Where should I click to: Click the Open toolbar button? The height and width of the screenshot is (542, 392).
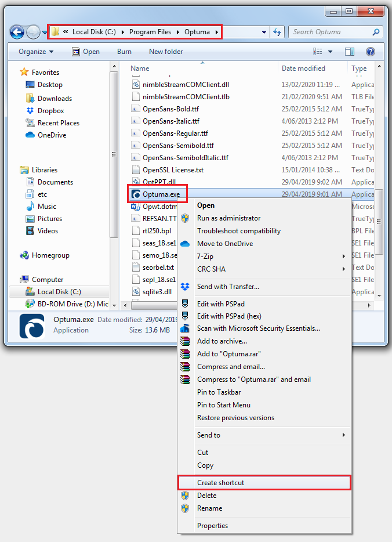tap(86, 52)
